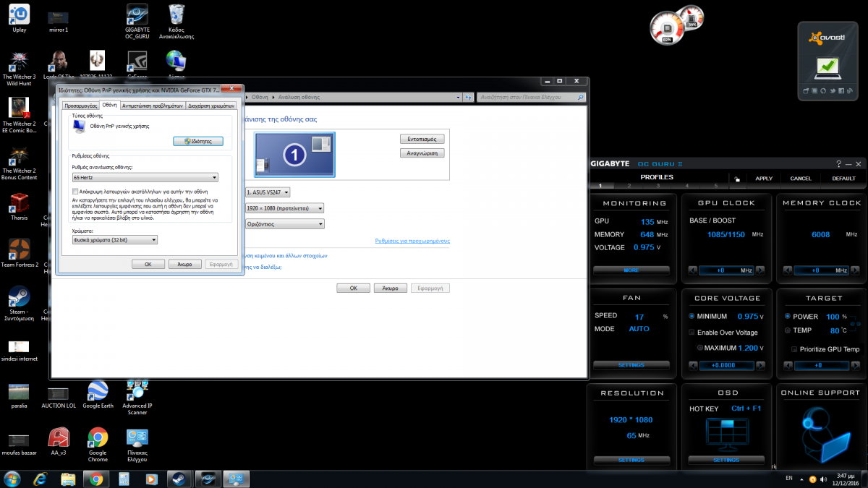Open the ASUS VS247 display dropdown
This screenshot has height=488, width=868.
[x=268, y=192]
